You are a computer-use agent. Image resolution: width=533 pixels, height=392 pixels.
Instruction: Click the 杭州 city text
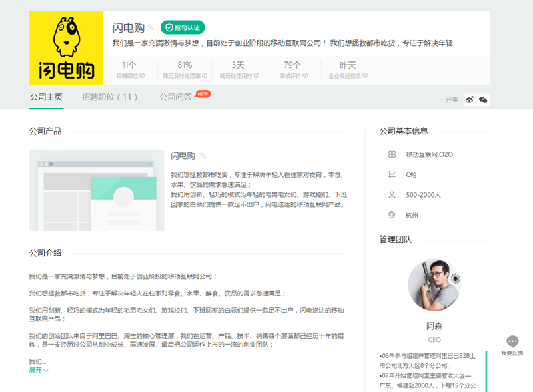(412, 215)
